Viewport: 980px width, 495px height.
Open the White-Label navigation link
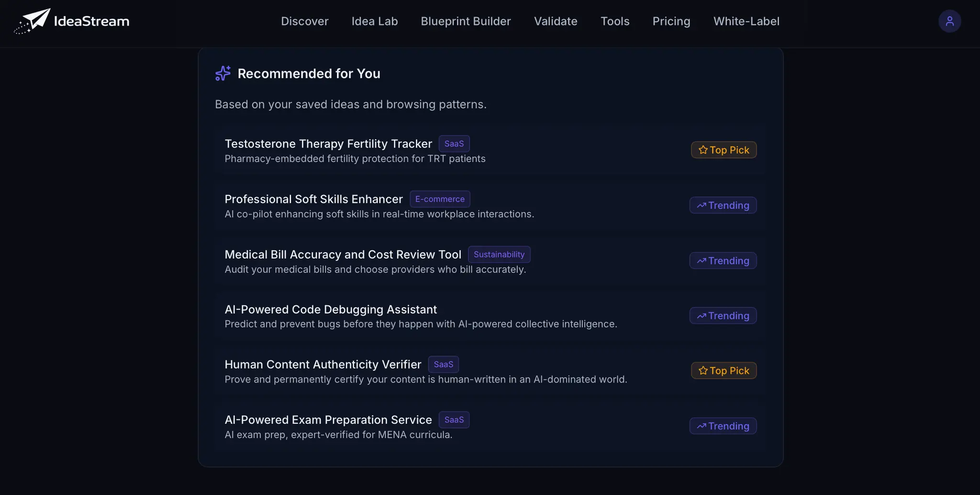(x=746, y=21)
